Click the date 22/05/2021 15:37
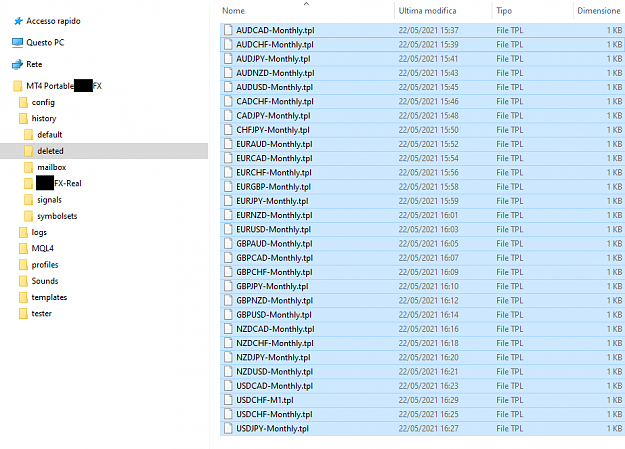 (x=428, y=30)
